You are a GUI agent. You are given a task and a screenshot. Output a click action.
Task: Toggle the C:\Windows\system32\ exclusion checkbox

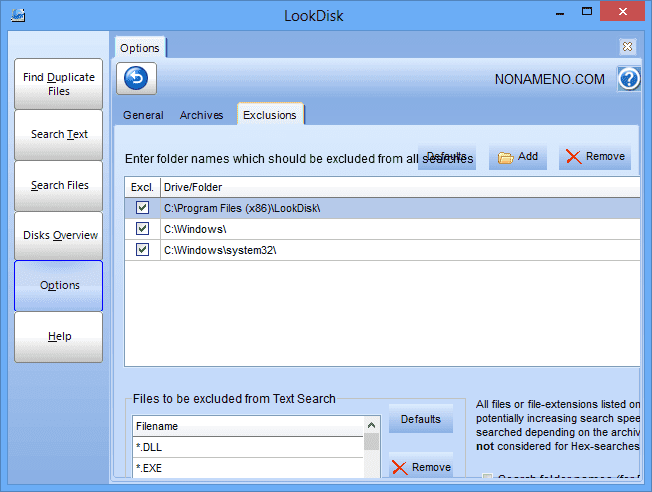[142, 250]
